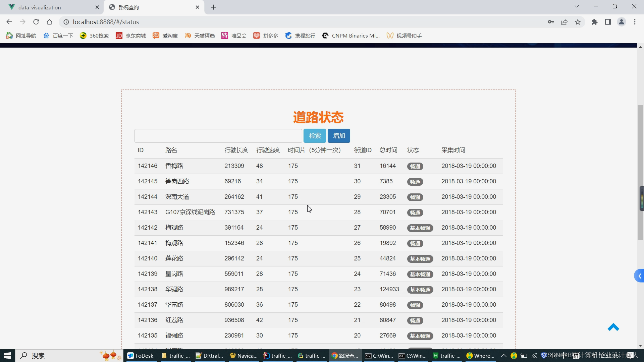This screenshot has width=644, height=362.
Task: Open the browser extensions puzzle icon
Action: (594, 22)
